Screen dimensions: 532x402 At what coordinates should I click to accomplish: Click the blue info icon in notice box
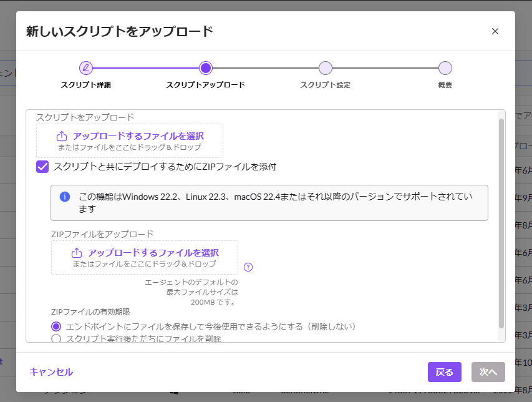click(x=64, y=197)
